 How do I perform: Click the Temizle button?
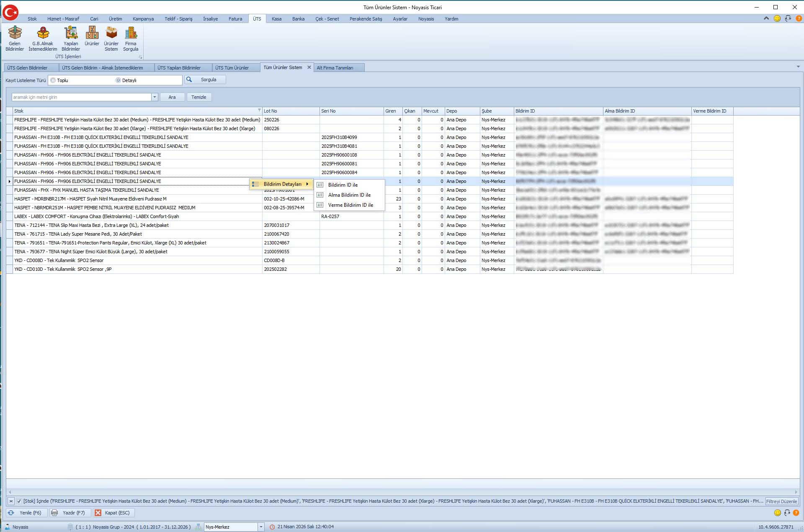pyautogui.click(x=198, y=97)
